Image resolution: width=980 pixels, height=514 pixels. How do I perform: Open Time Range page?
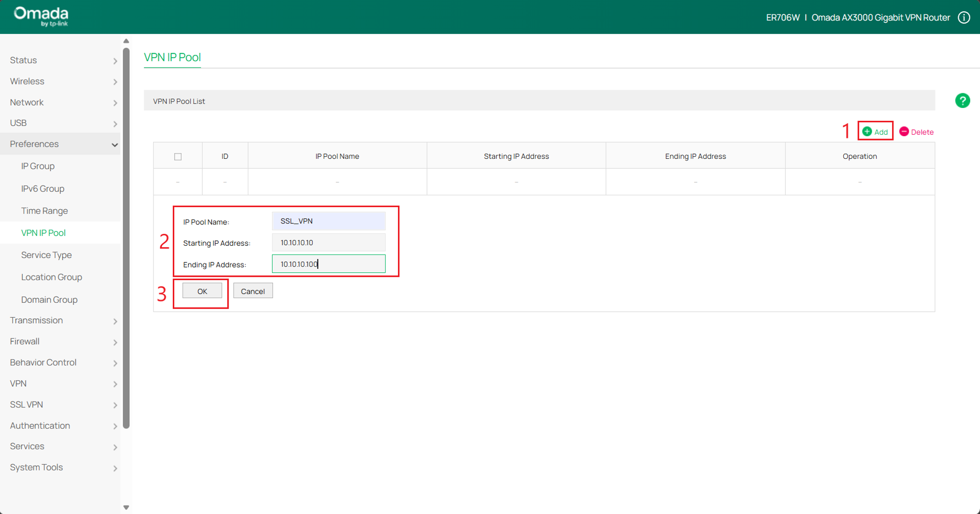44,211
